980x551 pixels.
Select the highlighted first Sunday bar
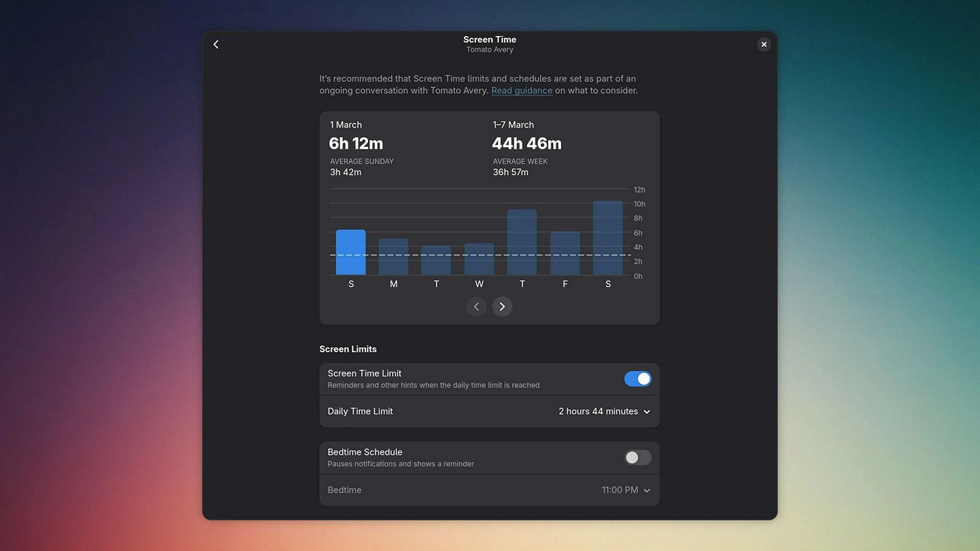(x=350, y=252)
